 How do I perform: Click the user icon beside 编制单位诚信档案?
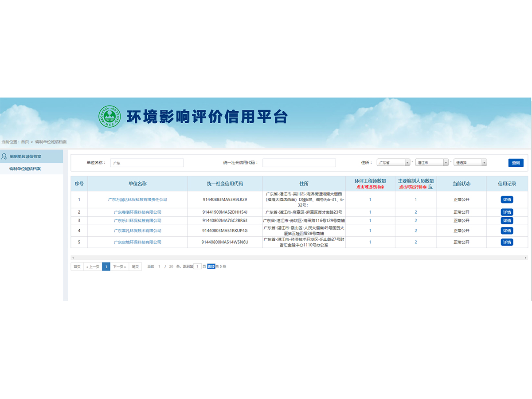[x=4, y=156]
